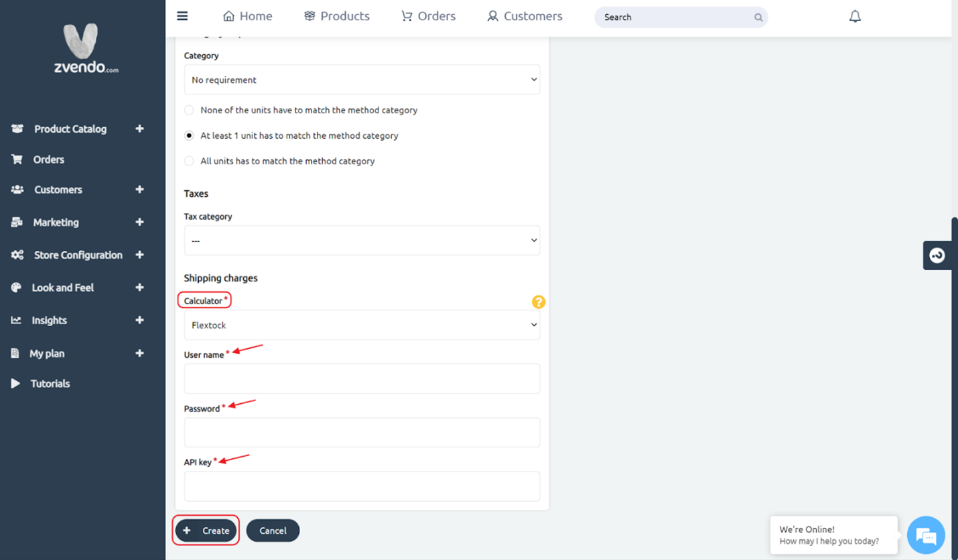Click the Store Configuration gears icon
This screenshot has width=958, height=560.
17,255
